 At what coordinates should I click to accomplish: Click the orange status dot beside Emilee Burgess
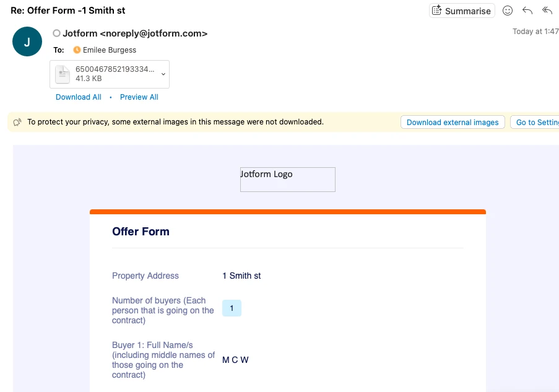[77, 50]
